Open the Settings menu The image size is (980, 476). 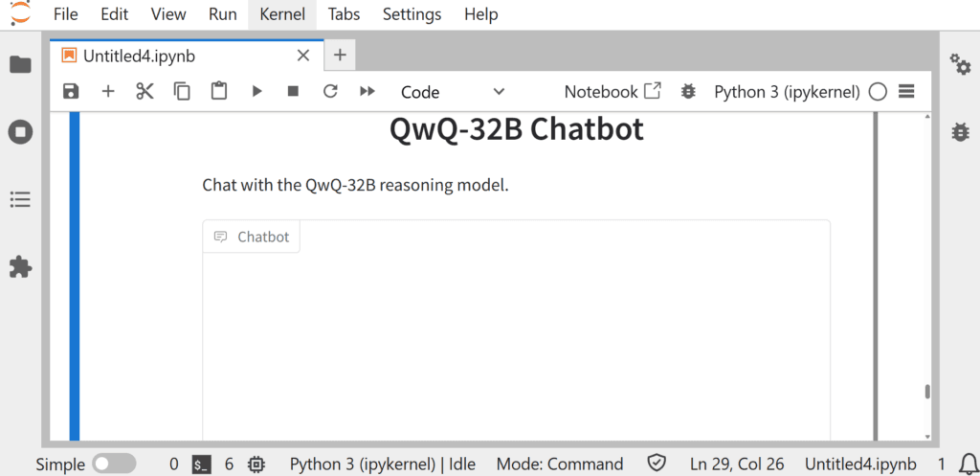(412, 14)
